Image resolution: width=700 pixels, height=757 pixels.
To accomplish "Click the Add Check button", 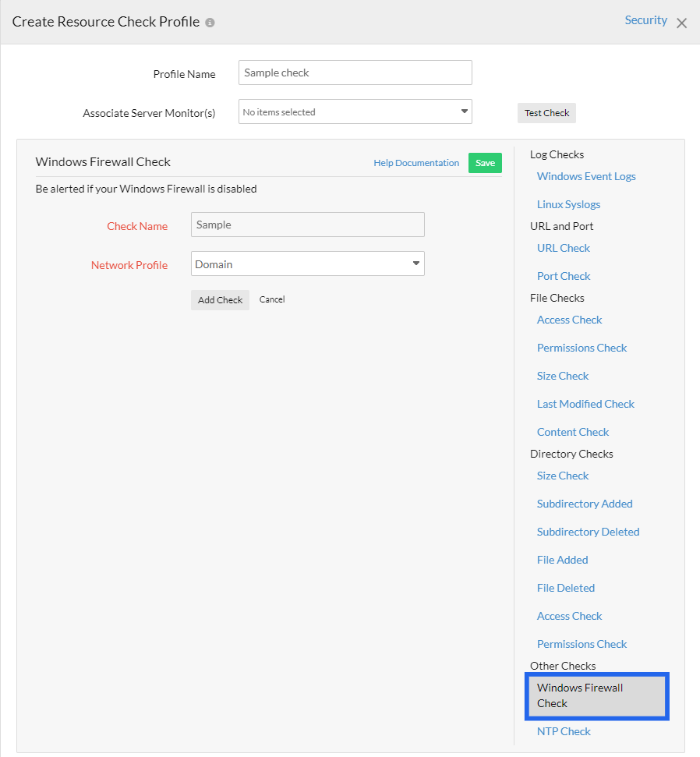I will click(x=220, y=300).
